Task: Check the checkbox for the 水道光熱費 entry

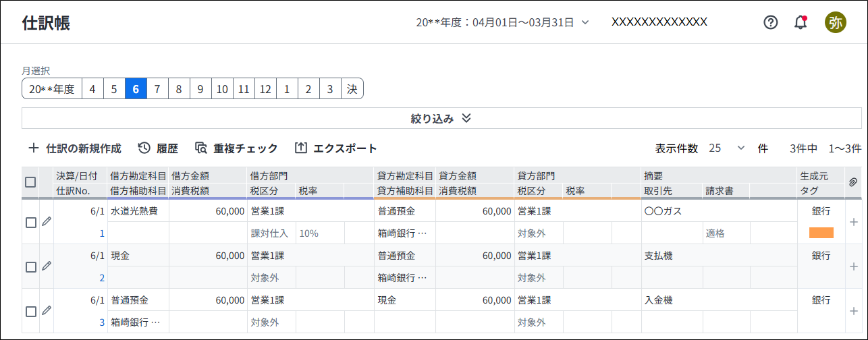Action: point(30,223)
